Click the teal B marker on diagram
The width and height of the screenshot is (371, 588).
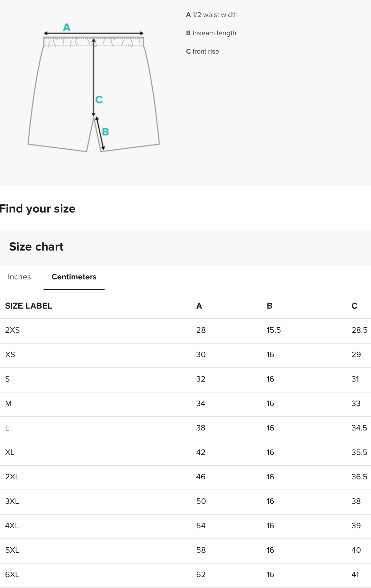pos(105,132)
